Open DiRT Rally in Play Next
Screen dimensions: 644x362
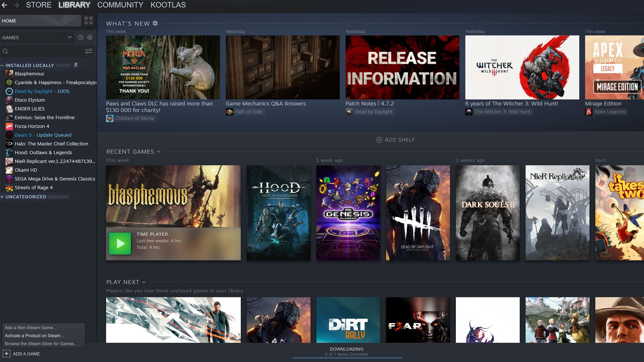click(348, 320)
